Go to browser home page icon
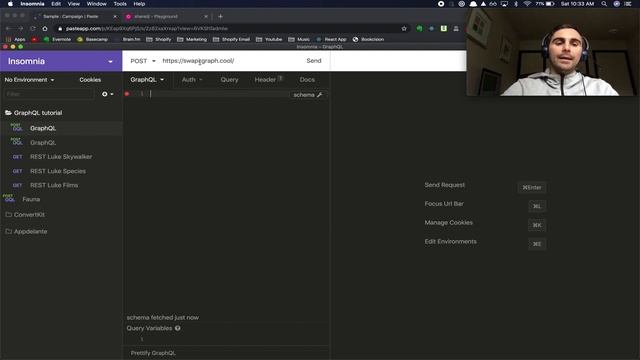 (45, 29)
